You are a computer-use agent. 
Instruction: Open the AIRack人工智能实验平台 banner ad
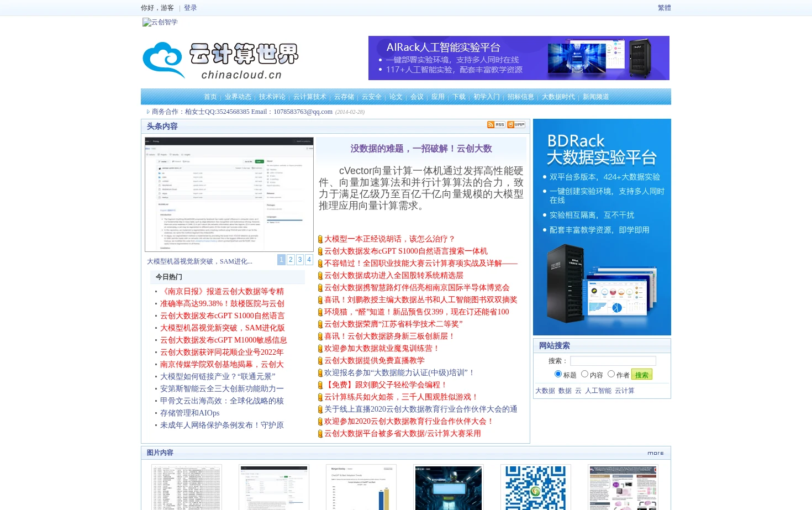(519, 58)
